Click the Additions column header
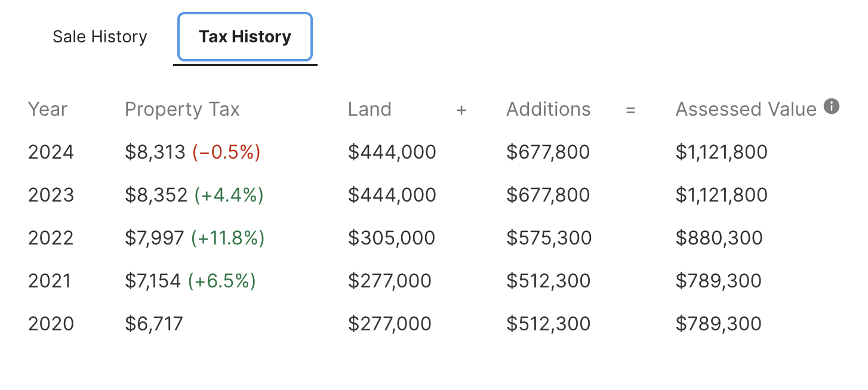The width and height of the screenshot is (868, 390). [548, 110]
